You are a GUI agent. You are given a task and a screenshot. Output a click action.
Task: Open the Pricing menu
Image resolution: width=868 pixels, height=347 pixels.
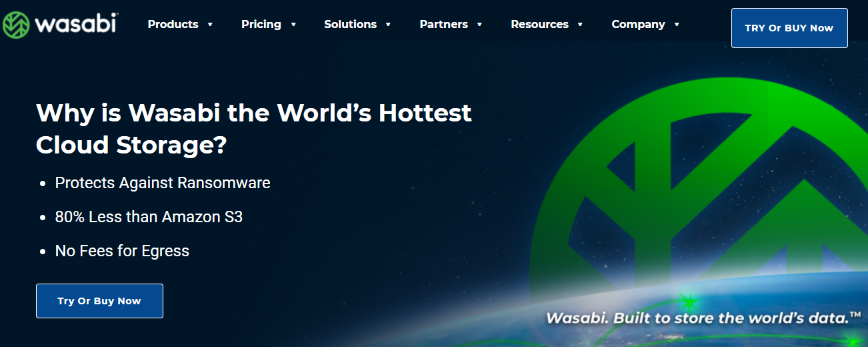pyautogui.click(x=261, y=24)
